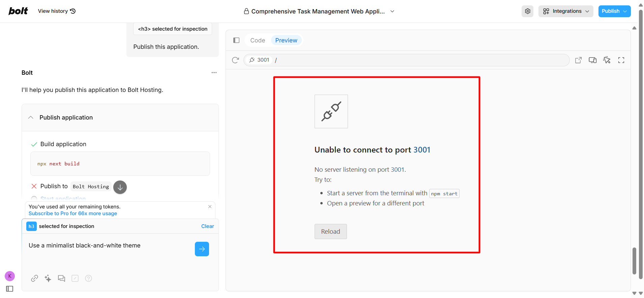Expand the project title dropdown chevron
The image size is (644, 298).
pos(392,11)
